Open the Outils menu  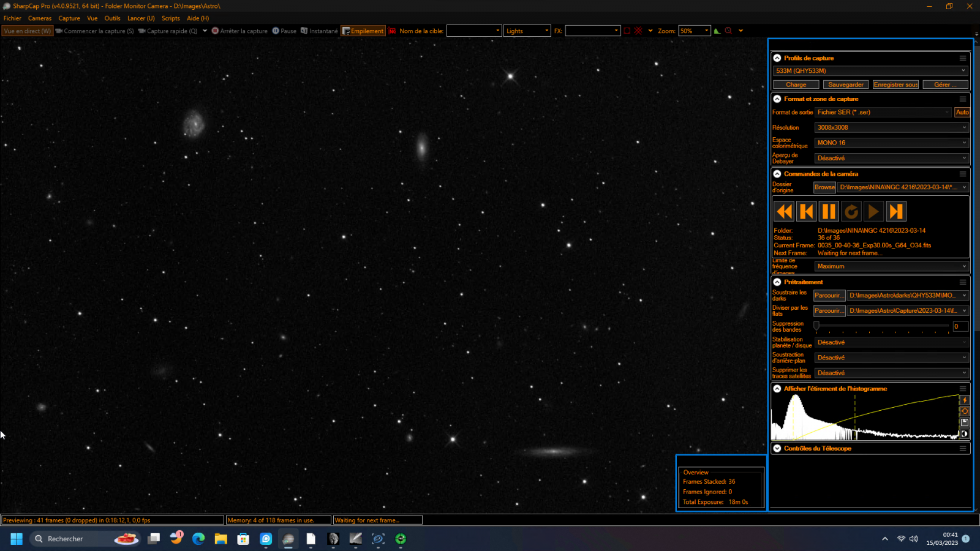pyautogui.click(x=113, y=18)
